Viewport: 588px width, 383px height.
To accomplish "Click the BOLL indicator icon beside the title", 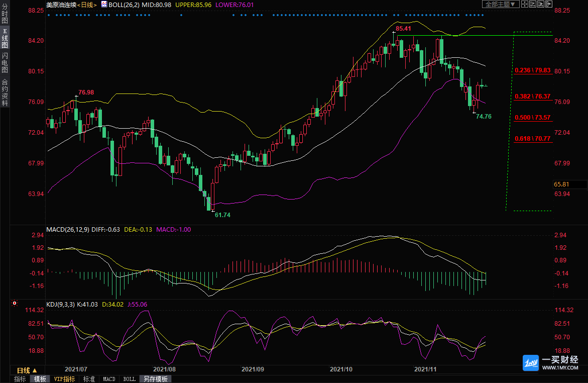I will point(104,5).
